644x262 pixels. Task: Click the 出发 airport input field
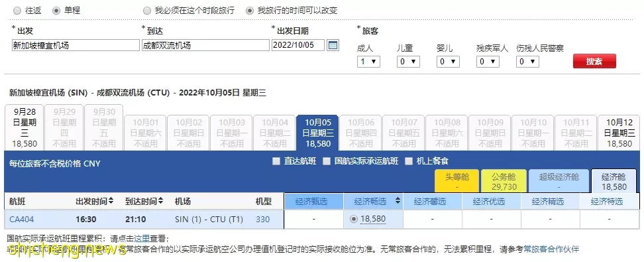(76, 45)
